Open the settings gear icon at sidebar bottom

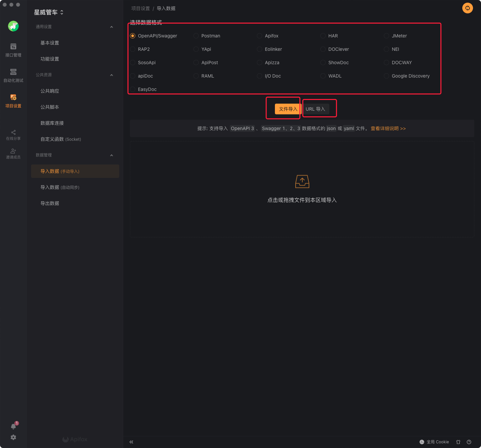pos(13,437)
